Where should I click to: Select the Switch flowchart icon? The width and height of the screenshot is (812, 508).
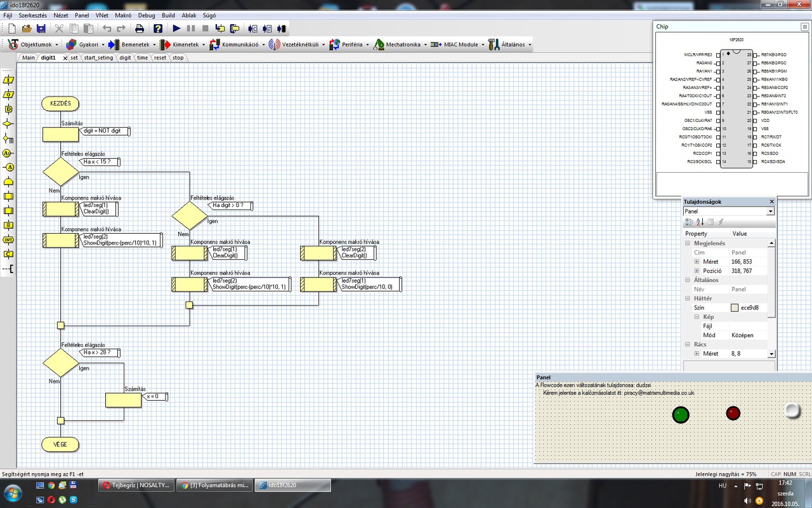[x=8, y=138]
